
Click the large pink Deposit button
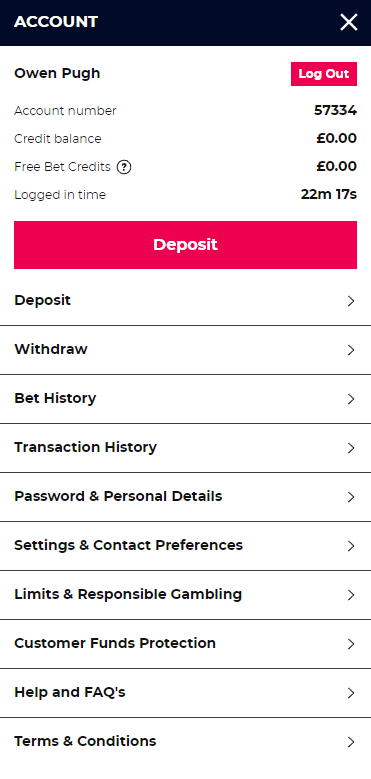185,245
